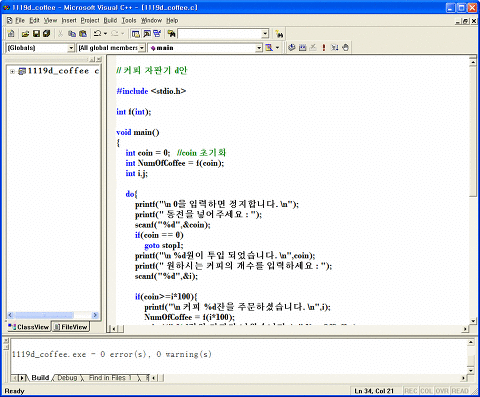
Task: Click the Search binoculars icon
Action: pos(279,34)
